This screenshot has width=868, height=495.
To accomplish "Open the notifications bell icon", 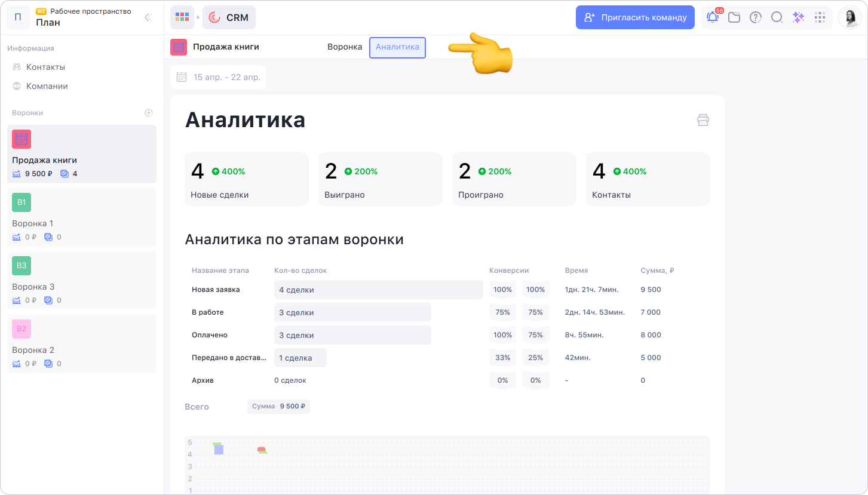I will click(x=713, y=17).
